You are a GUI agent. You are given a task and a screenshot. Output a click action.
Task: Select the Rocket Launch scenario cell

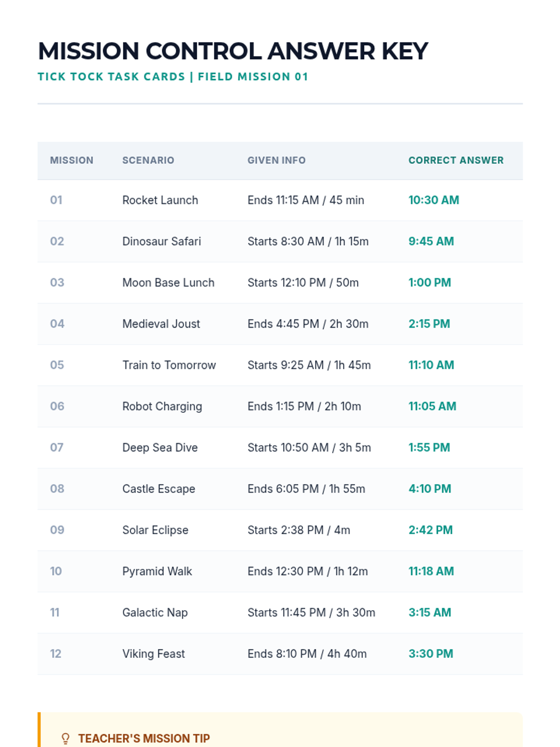click(160, 200)
